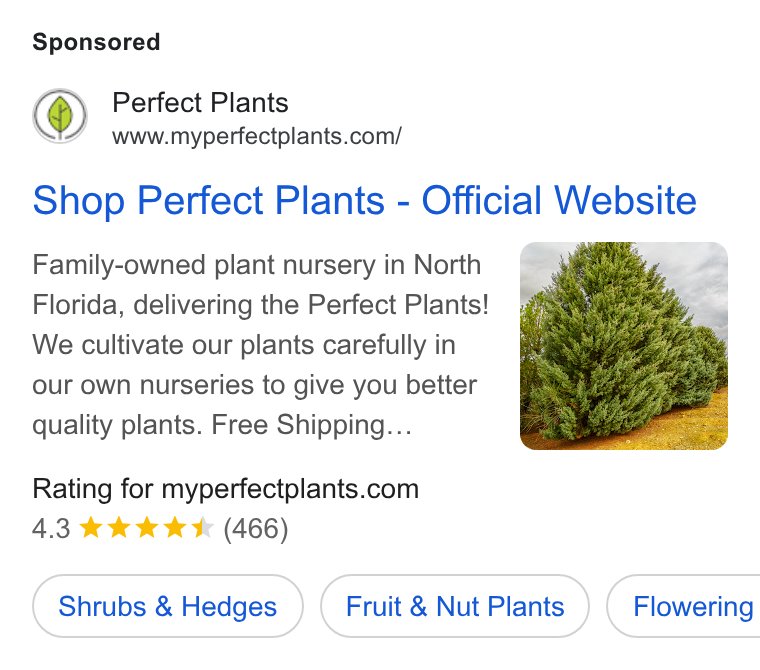Click the Rating for myperfectplants.com text

pos(225,489)
